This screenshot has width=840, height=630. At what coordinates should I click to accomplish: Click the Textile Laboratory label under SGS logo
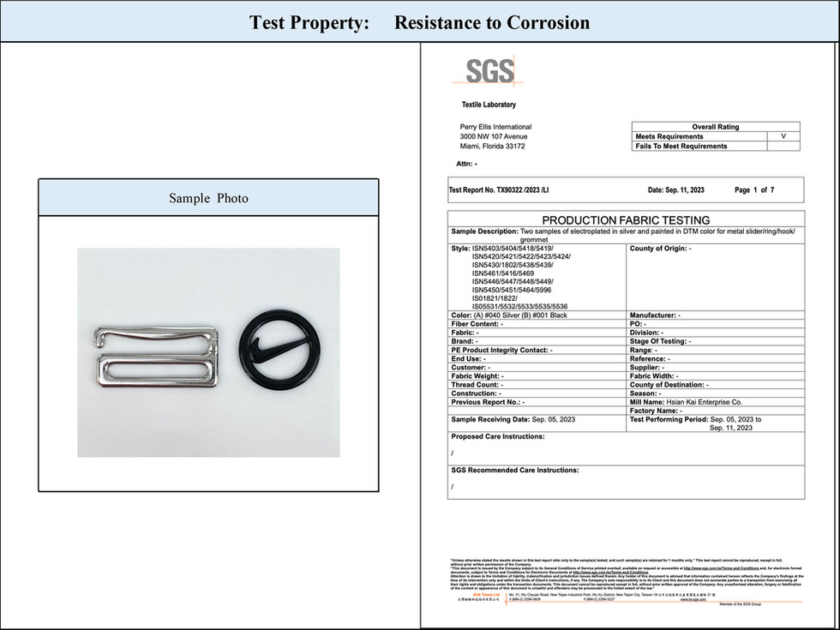click(491, 104)
